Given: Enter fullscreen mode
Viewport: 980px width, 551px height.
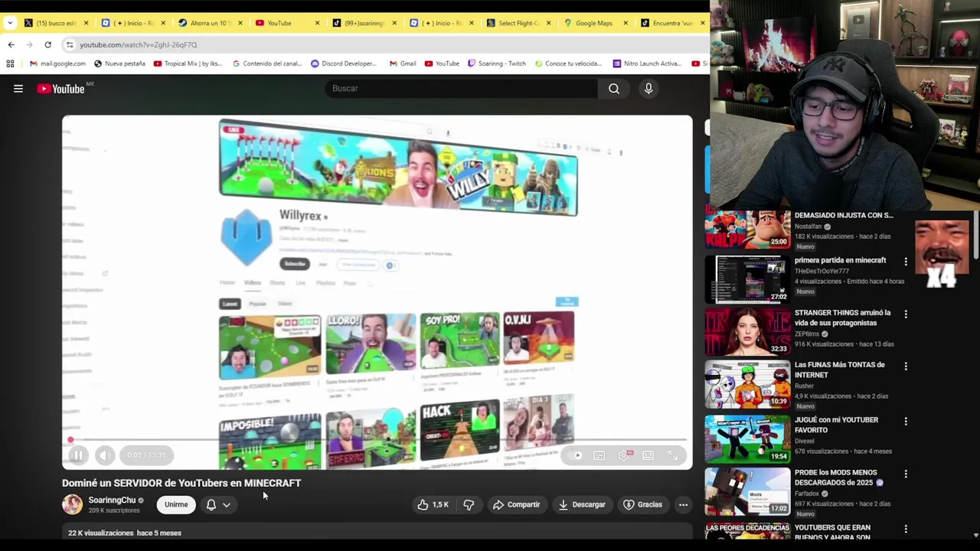Looking at the screenshot, I should tap(672, 455).
